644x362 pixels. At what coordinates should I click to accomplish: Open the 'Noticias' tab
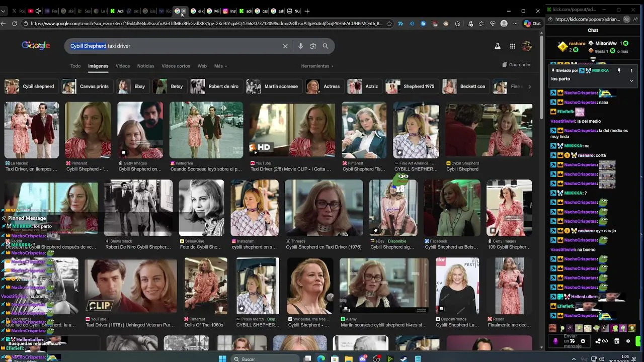point(145,66)
